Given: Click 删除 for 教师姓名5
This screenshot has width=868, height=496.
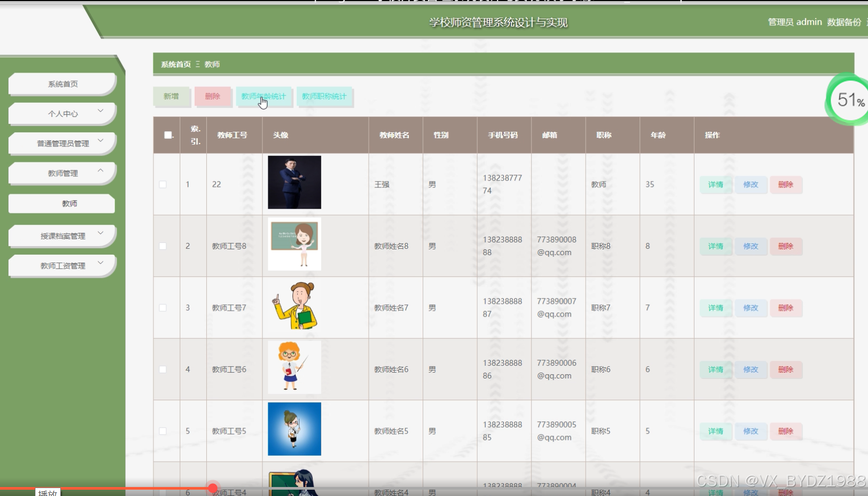Looking at the screenshot, I should pos(786,431).
